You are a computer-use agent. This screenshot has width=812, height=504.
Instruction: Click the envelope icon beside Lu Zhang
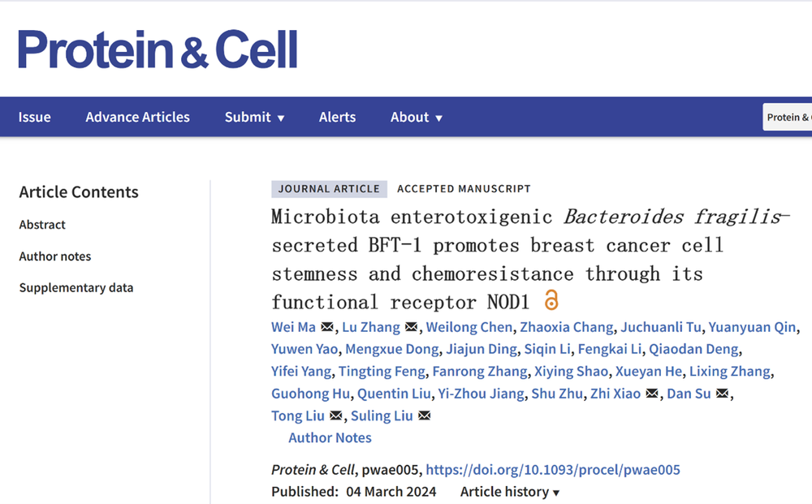(x=412, y=327)
